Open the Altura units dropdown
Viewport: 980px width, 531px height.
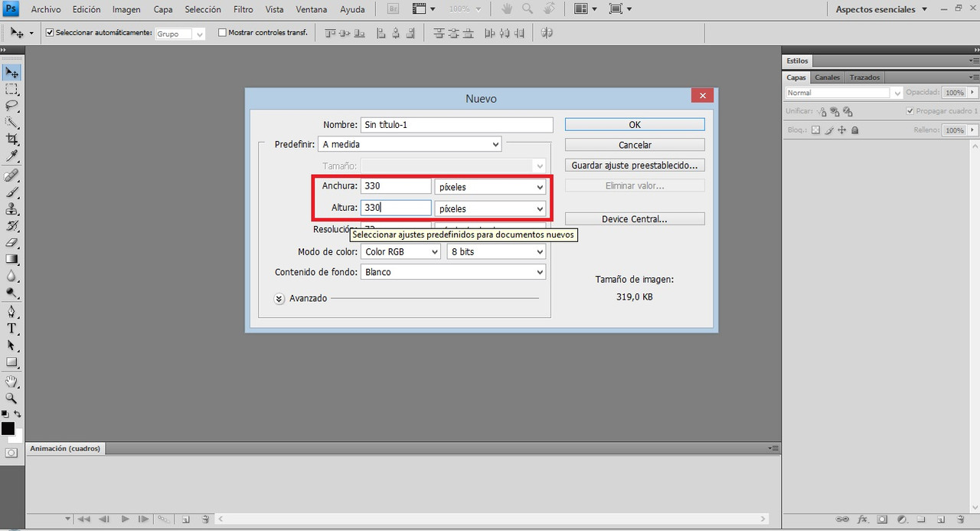point(490,208)
